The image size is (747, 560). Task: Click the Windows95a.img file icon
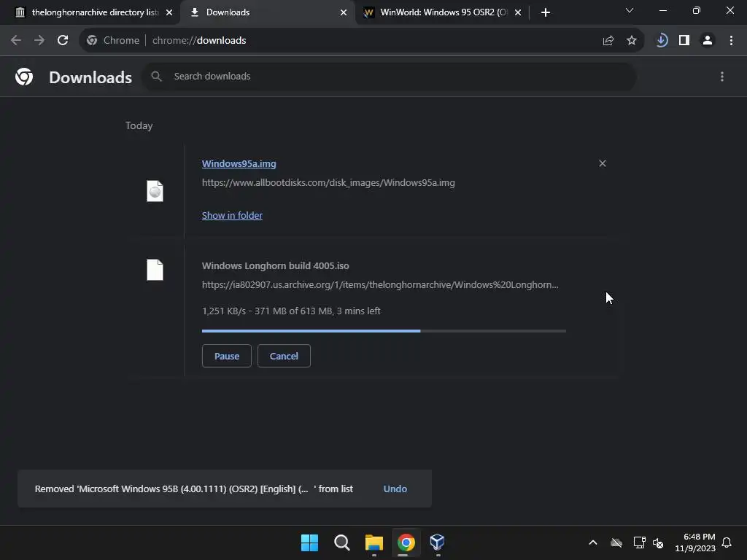[x=155, y=191]
